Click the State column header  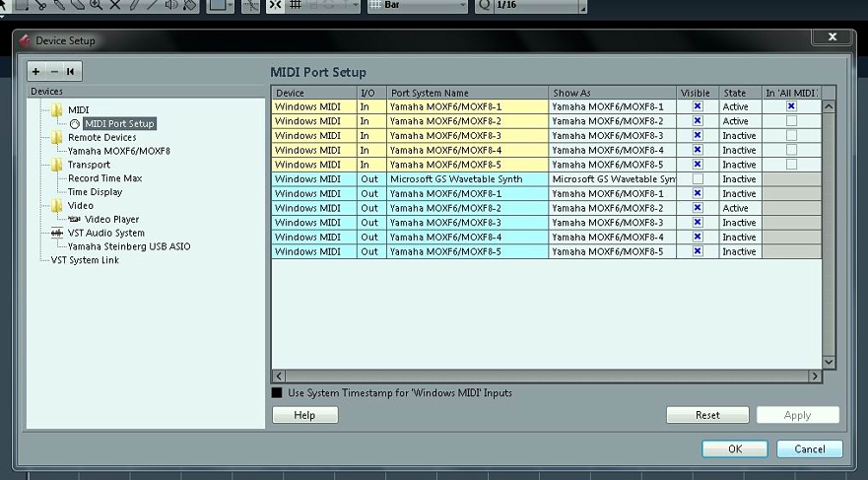[740, 93]
